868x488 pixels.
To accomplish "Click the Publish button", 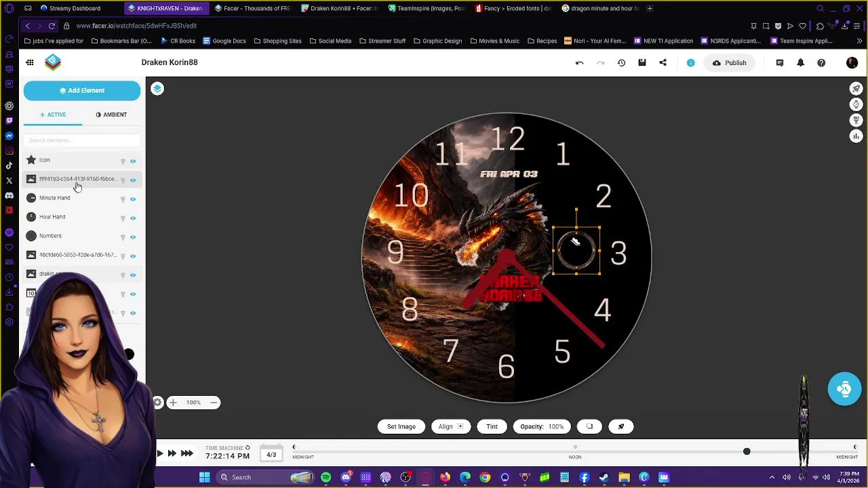I will (729, 62).
